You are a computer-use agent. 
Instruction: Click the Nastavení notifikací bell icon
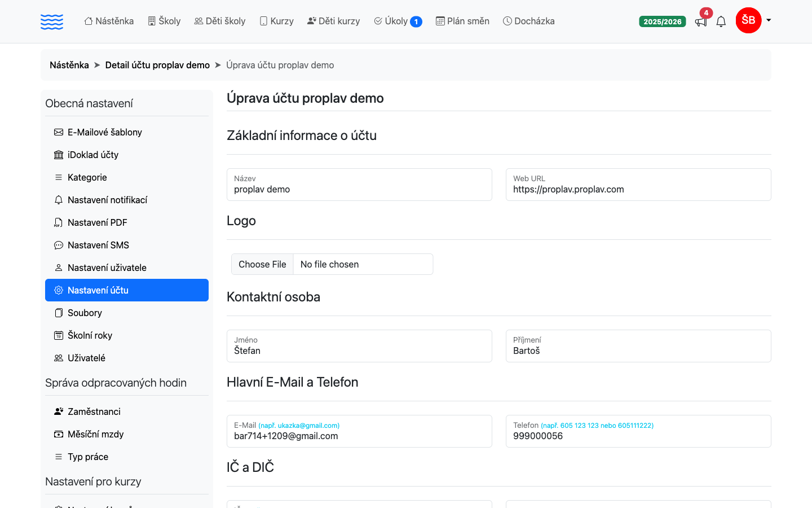pos(59,200)
